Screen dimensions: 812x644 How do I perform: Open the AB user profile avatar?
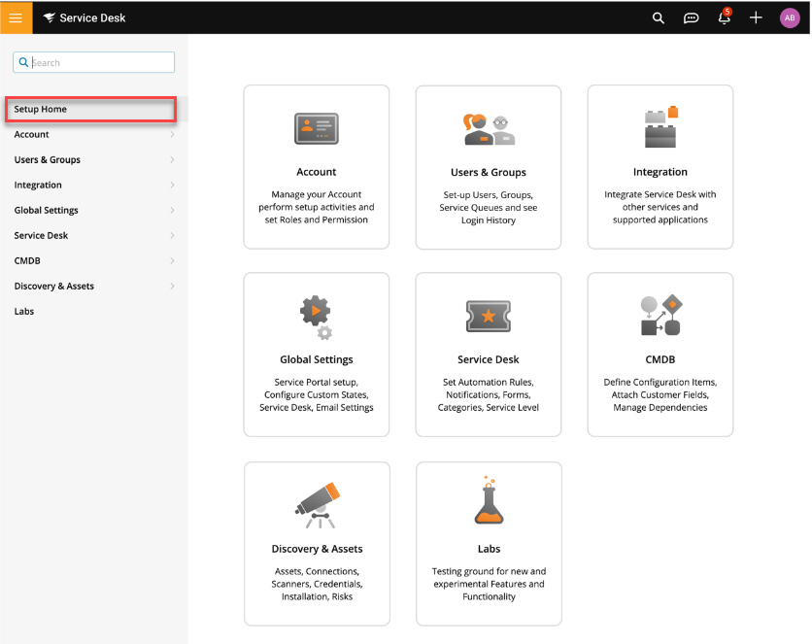coord(790,18)
